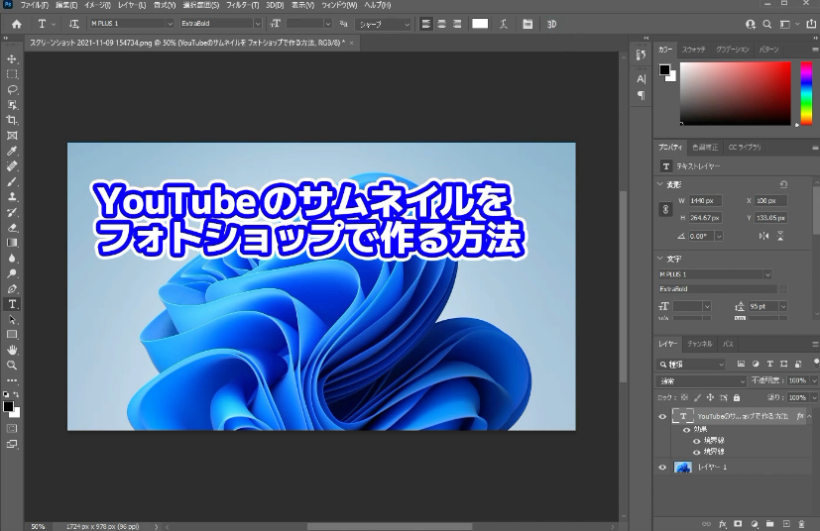Select the Clone Stamp tool

[x=12, y=197]
